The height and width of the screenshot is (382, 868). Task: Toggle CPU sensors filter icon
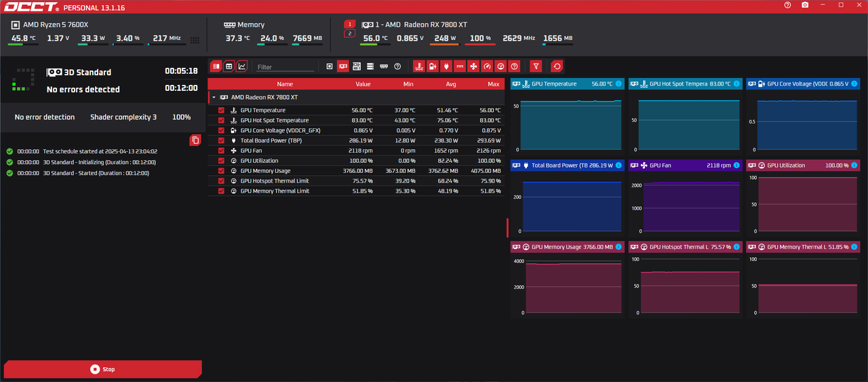pos(330,66)
